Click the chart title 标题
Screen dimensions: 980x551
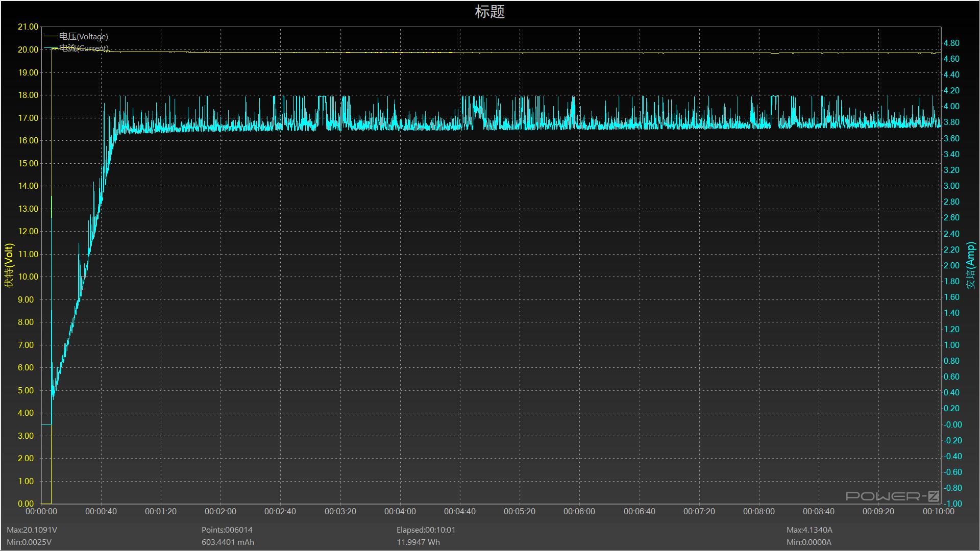(489, 12)
